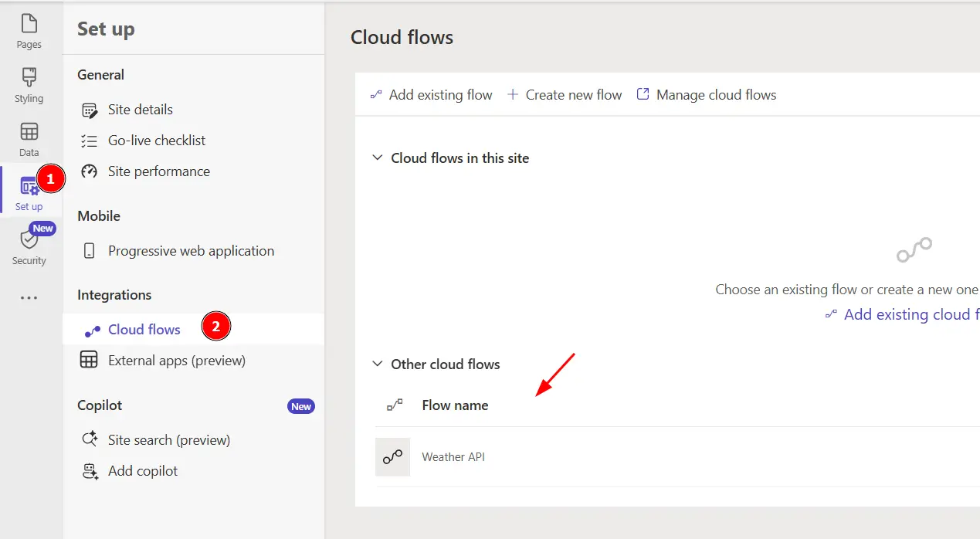This screenshot has height=539, width=980.
Task: Click the Site search sparkle icon
Action: pyautogui.click(x=90, y=439)
